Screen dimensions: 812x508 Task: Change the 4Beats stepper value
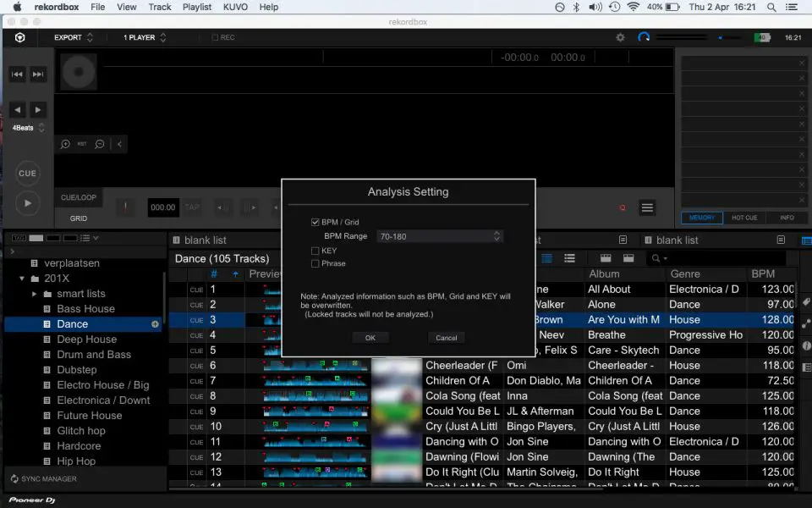pyautogui.click(x=41, y=128)
